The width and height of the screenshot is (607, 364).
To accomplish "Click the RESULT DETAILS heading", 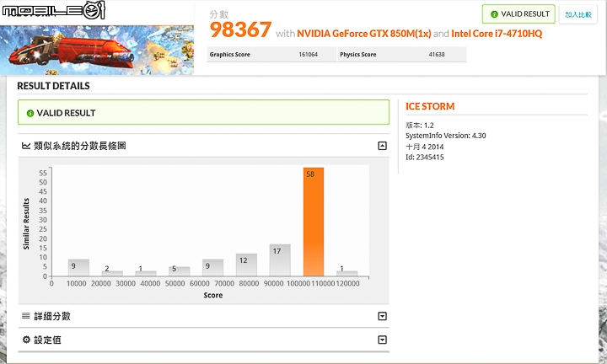I will [x=53, y=86].
